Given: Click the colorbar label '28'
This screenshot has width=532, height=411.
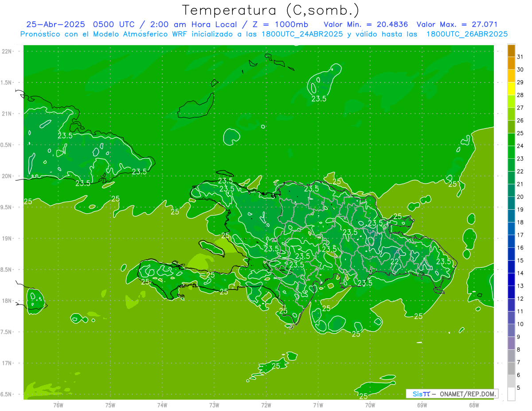Looking at the screenshot, I should [520, 95].
